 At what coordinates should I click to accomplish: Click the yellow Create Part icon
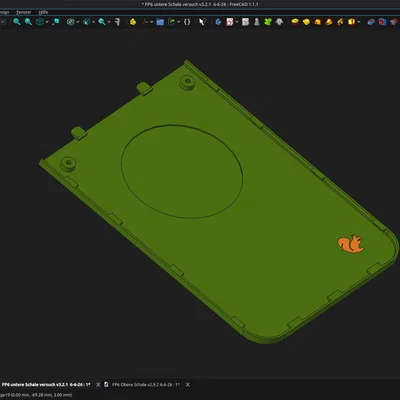(x=133, y=22)
